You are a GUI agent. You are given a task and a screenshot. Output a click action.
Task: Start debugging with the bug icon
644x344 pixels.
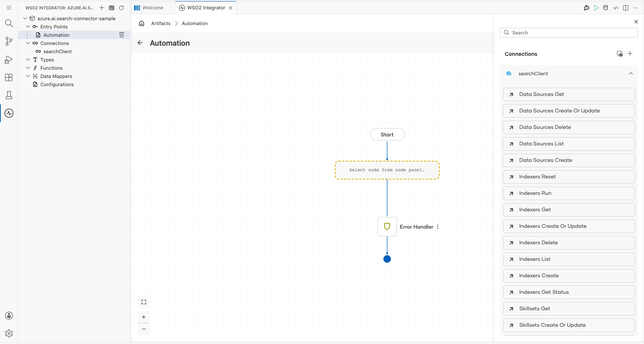[x=606, y=7]
